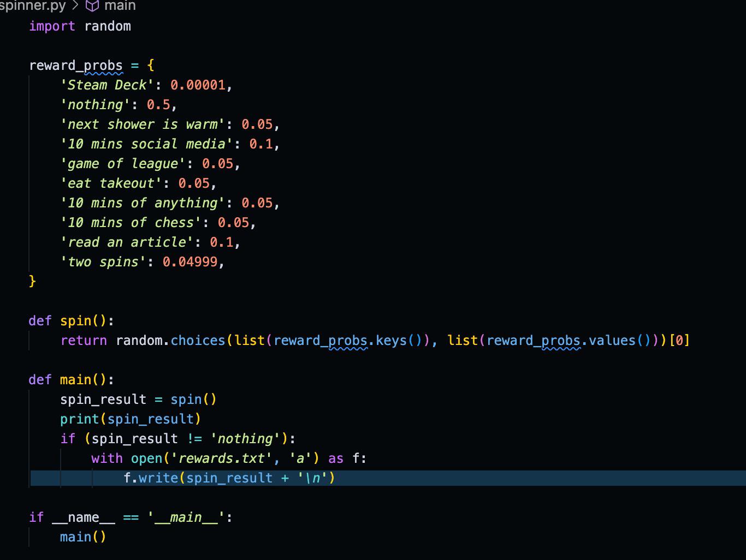Select the reward_probs variable with squiggly underline

(75, 65)
